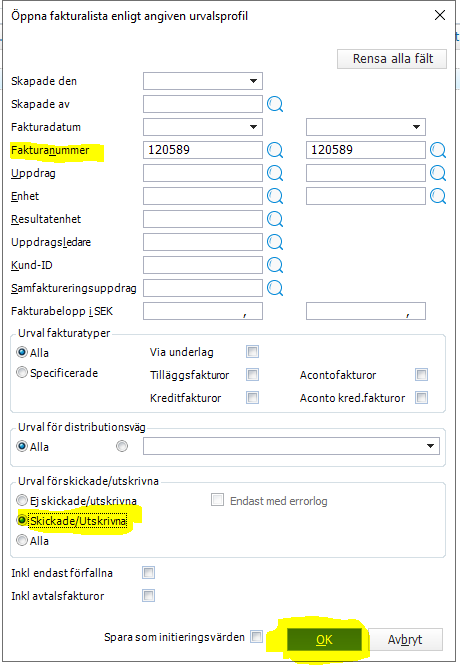Click the Resultatenhet input field
Viewport: 460px width, 670px height.
[203, 219]
